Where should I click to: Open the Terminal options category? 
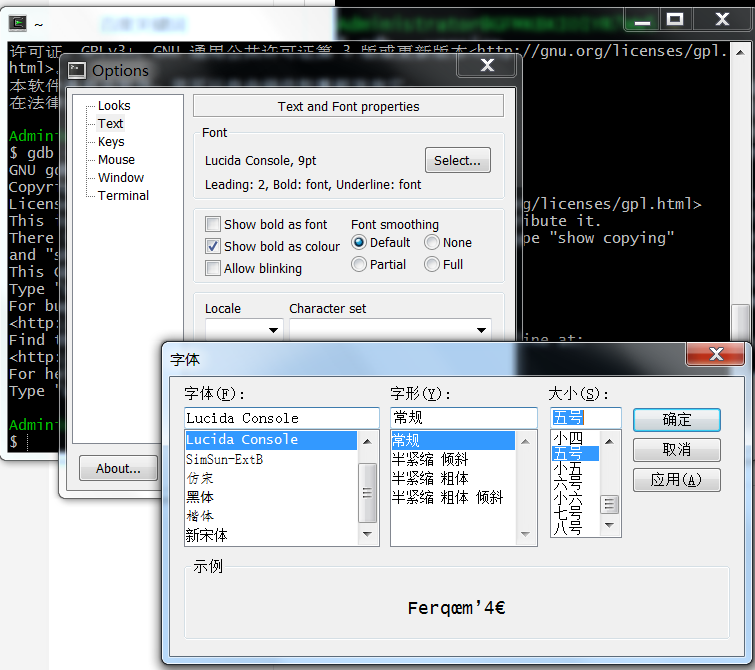(x=123, y=196)
